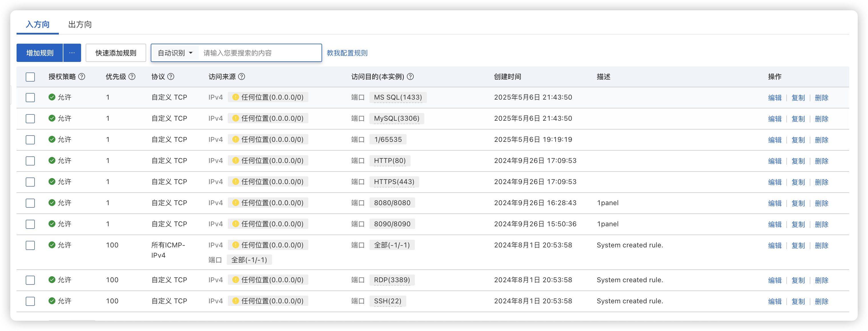This screenshot has width=868, height=331.
Task: Click the 2025年5月6日 19:19:19 creation time
Action: coord(533,140)
